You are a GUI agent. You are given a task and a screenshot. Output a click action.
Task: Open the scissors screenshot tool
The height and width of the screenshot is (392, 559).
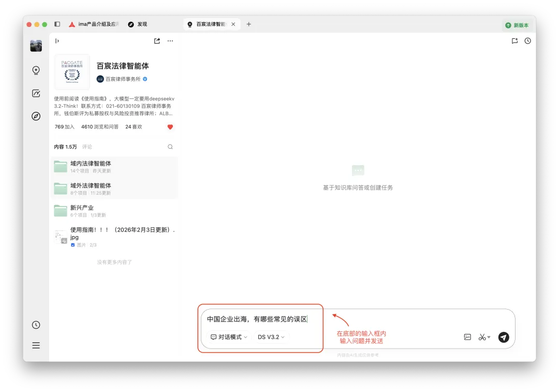coord(482,337)
